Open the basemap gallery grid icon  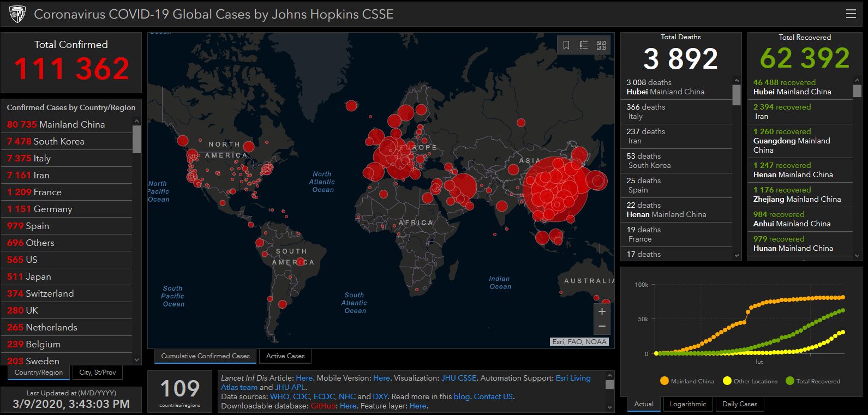[x=601, y=45]
